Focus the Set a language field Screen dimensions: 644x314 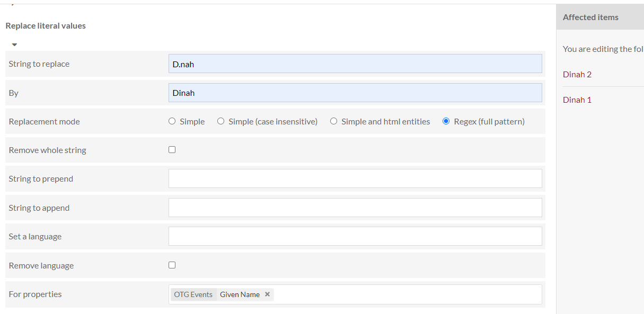click(x=355, y=236)
